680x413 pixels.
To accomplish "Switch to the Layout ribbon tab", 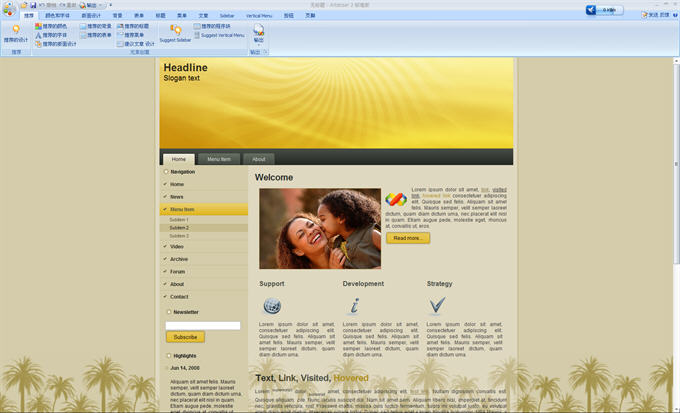I will click(x=91, y=15).
